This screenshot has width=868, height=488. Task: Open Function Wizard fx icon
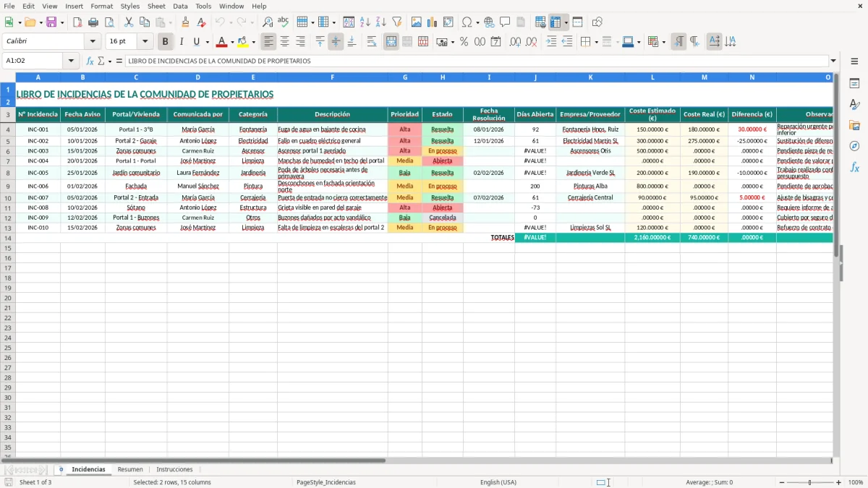pyautogui.click(x=90, y=61)
